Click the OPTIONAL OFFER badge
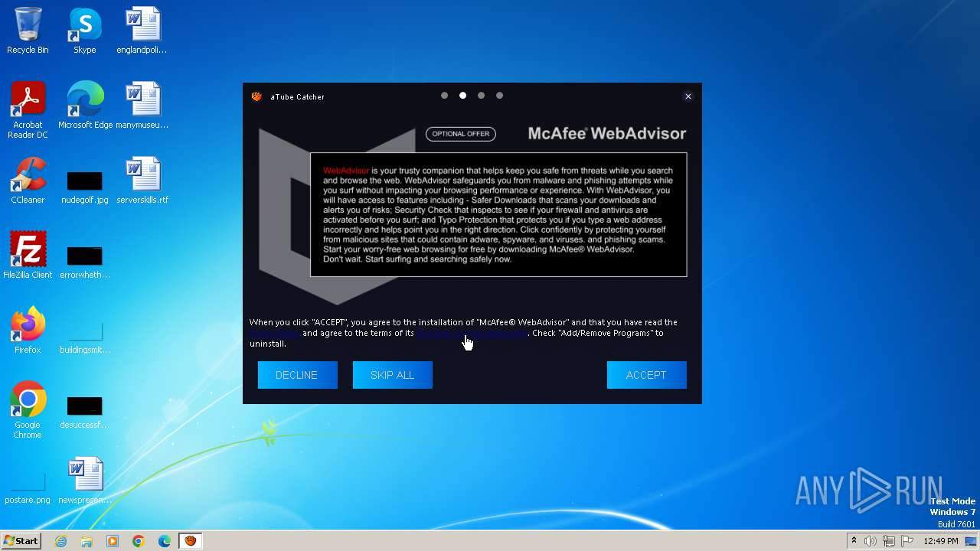 click(461, 134)
